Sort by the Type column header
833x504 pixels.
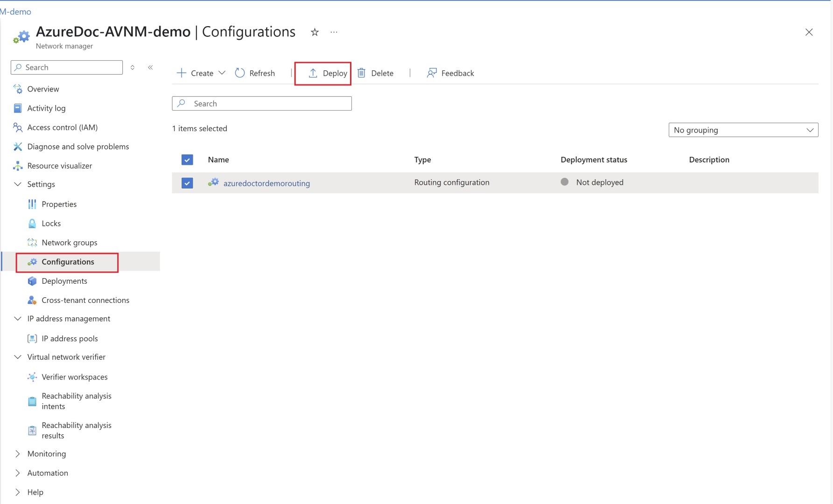422,160
